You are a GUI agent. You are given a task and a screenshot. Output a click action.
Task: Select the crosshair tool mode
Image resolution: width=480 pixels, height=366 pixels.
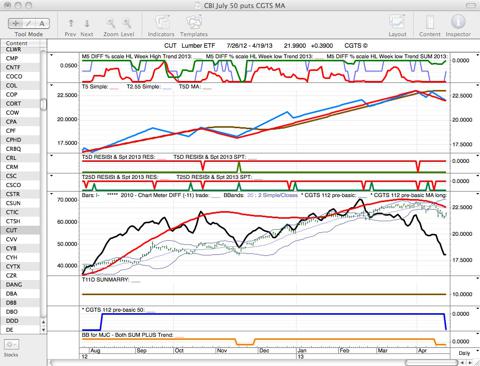(15, 23)
